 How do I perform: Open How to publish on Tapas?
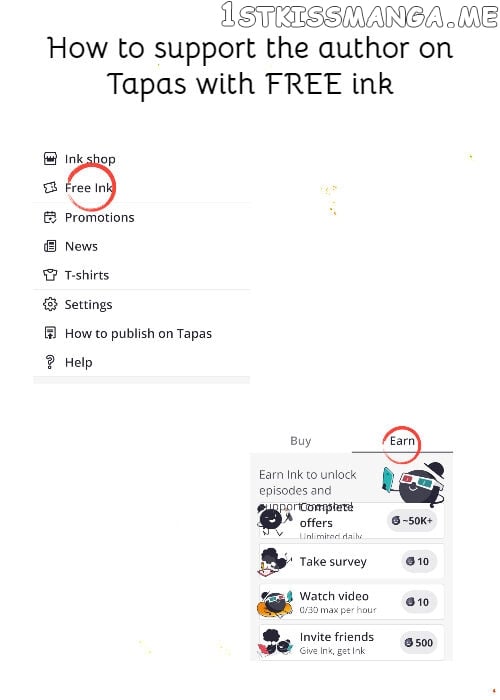coord(141,333)
